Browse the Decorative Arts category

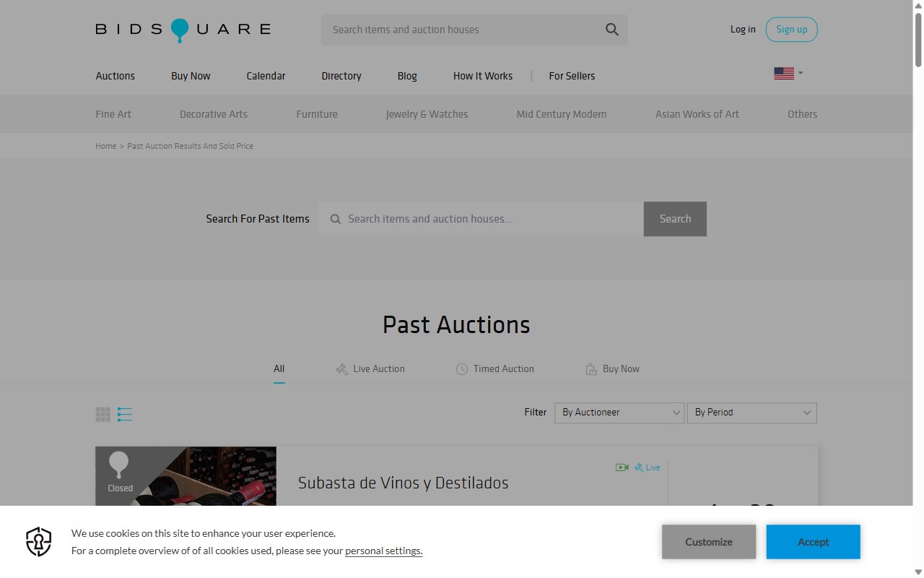[x=214, y=114]
